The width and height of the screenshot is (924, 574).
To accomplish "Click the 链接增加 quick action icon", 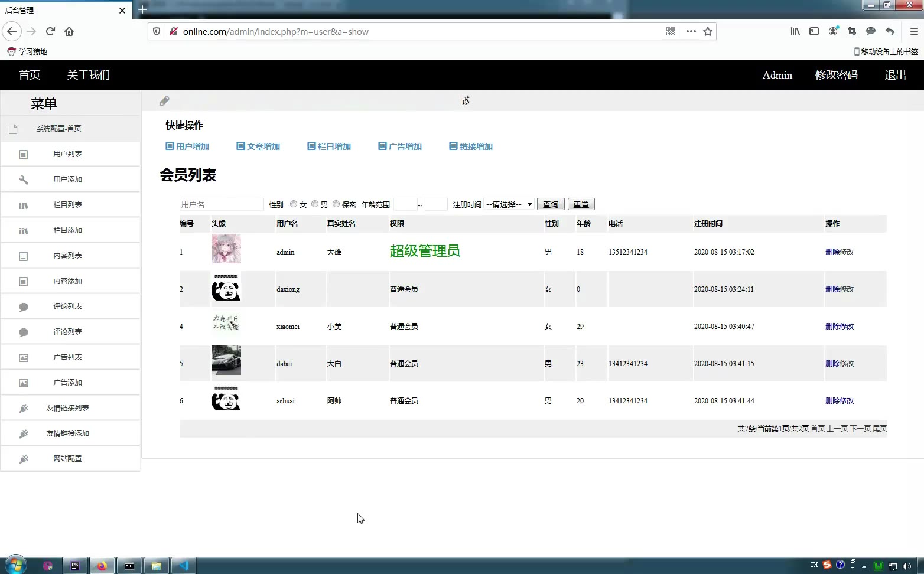I will [x=453, y=146].
